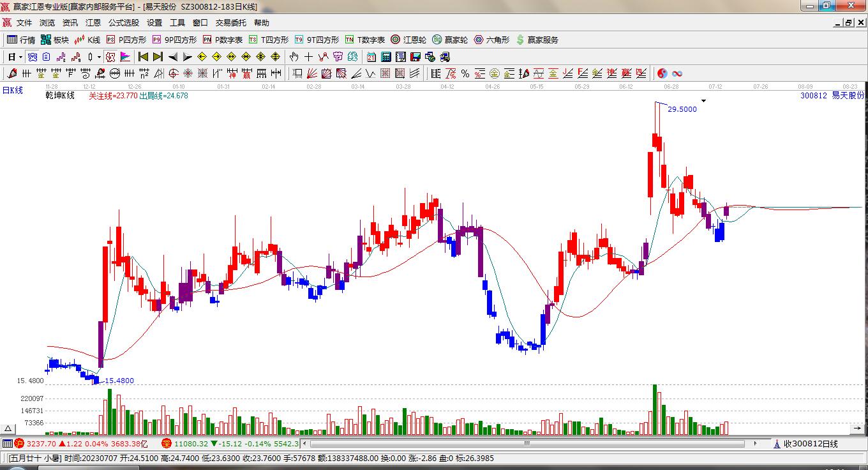
Task: Jump to first bar with skip-to-start icon
Action: 143,57
